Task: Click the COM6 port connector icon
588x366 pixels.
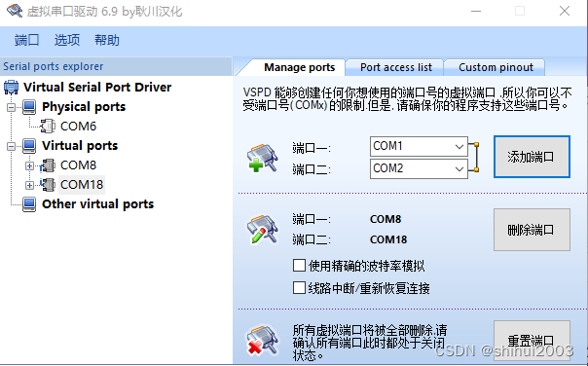Action: (x=48, y=126)
